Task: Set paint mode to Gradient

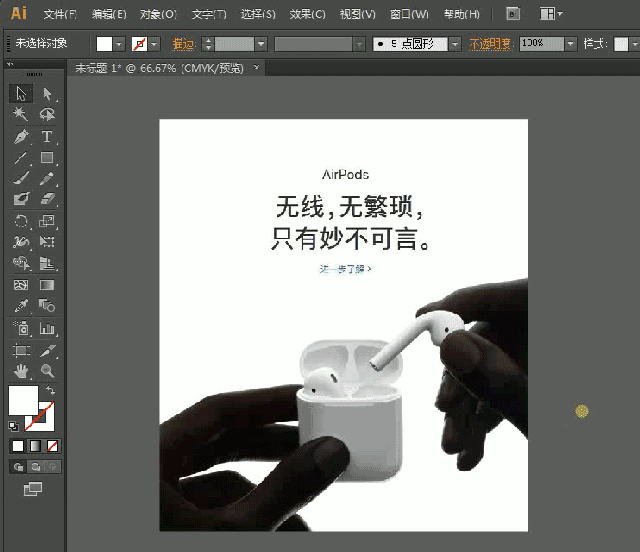Action: tap(36, 446)
